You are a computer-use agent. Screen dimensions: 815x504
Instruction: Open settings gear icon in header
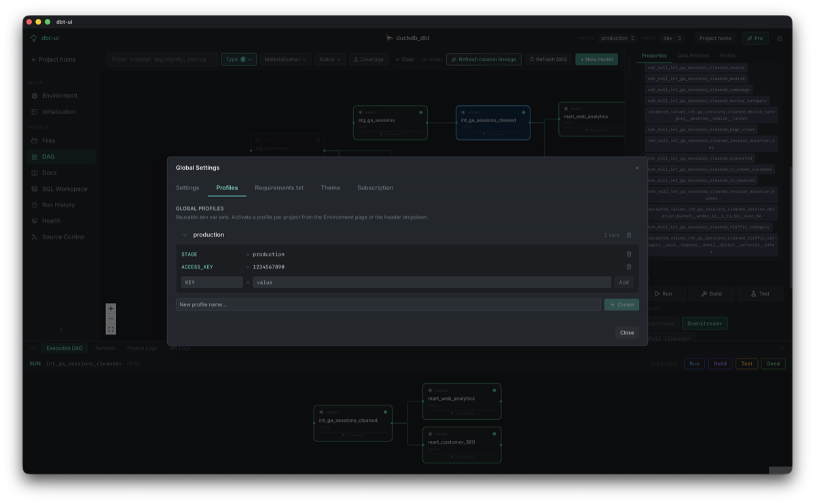coord(780,38)
